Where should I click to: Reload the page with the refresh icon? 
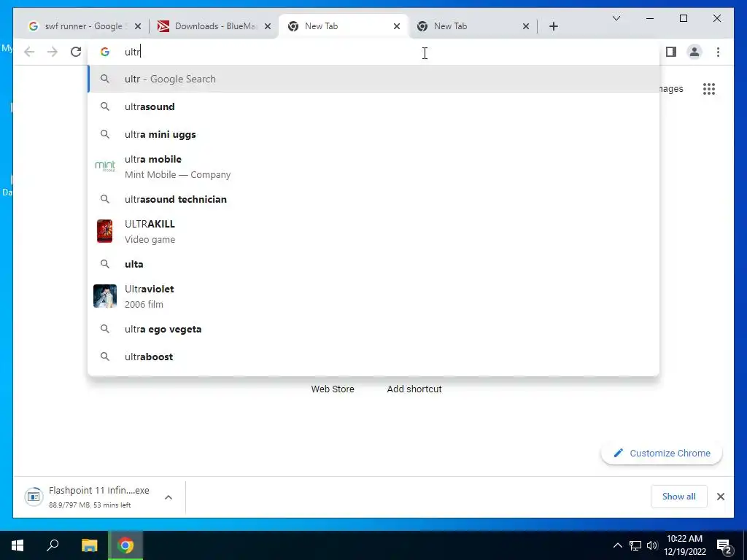(76, 52)
